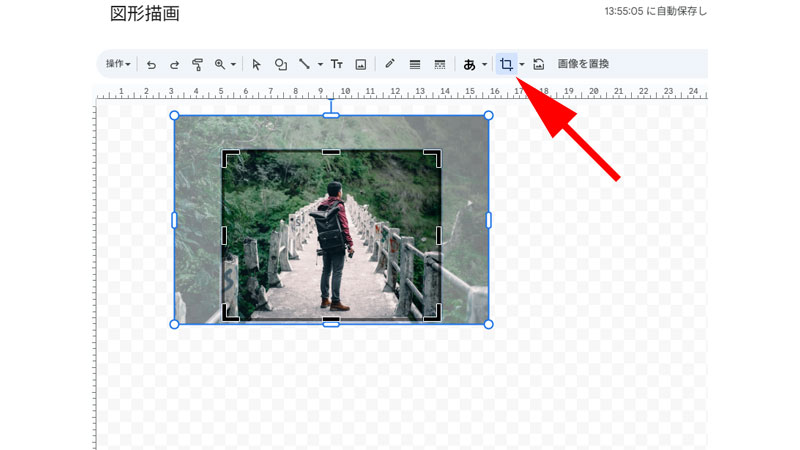Select the line tool
The image size is (800, 450).
click(305, 64)
